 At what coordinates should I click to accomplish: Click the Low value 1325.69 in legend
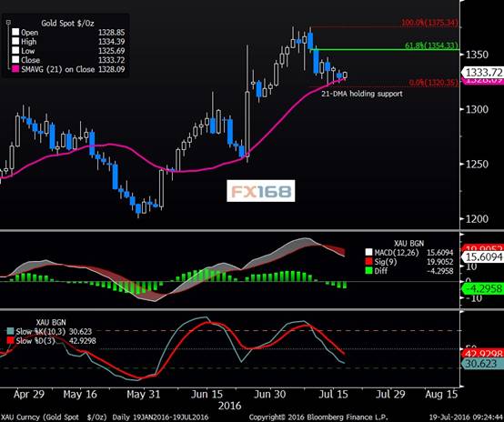[111, 51]
